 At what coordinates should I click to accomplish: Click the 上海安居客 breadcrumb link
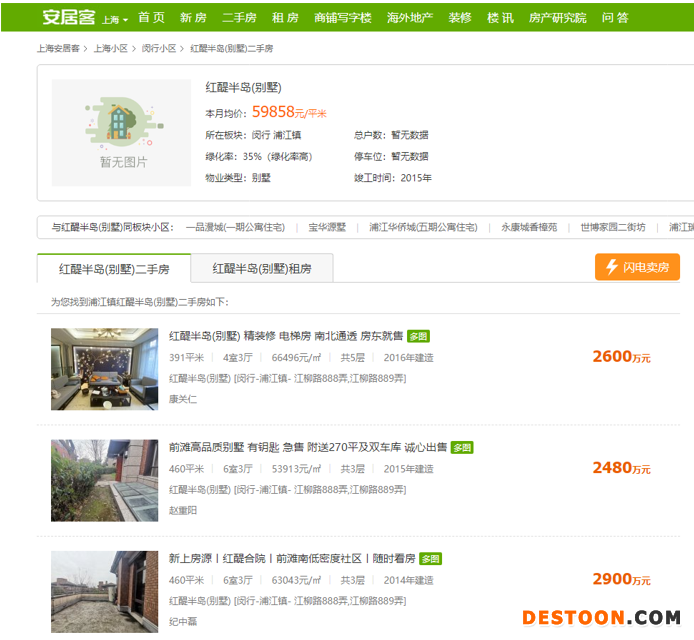click(x=59, y=48)
